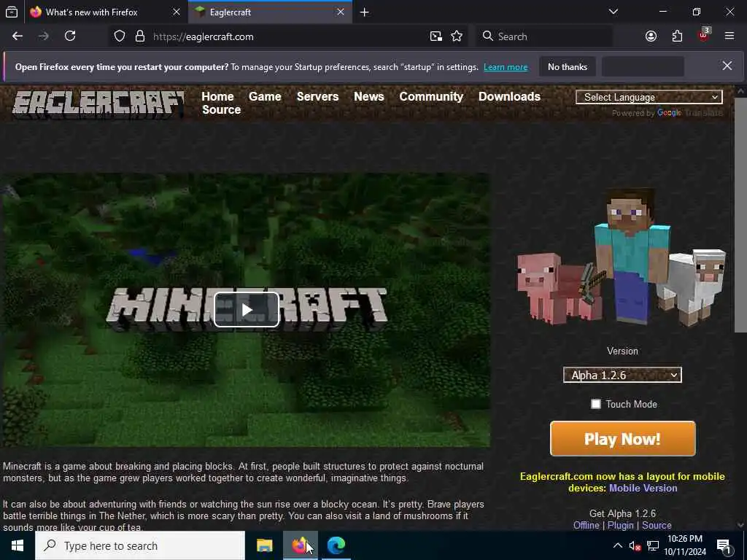747x560 pixels.
Task: Click the Windows Start button
Action: [x=18, y=545]
